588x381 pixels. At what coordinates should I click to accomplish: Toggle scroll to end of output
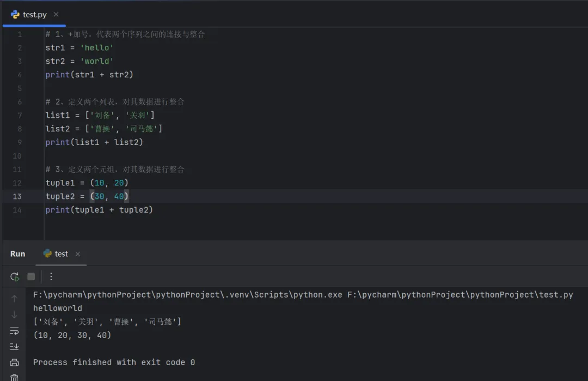[14, 347]
